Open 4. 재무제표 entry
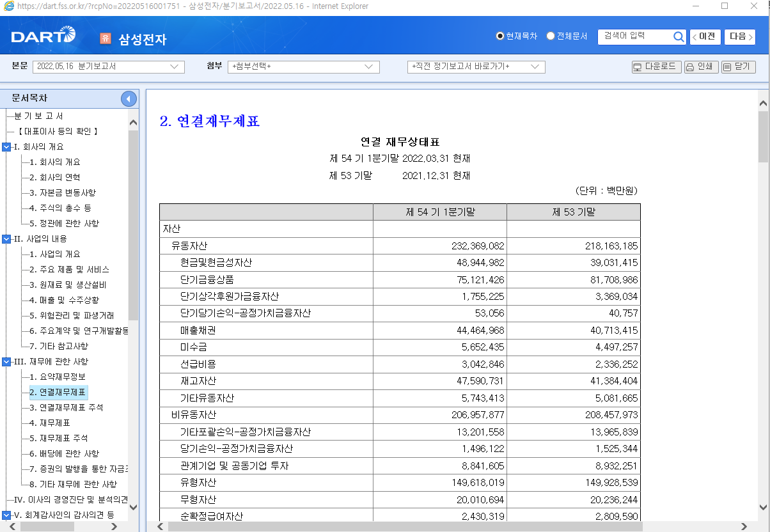The image size is (770, 532). 50,423
